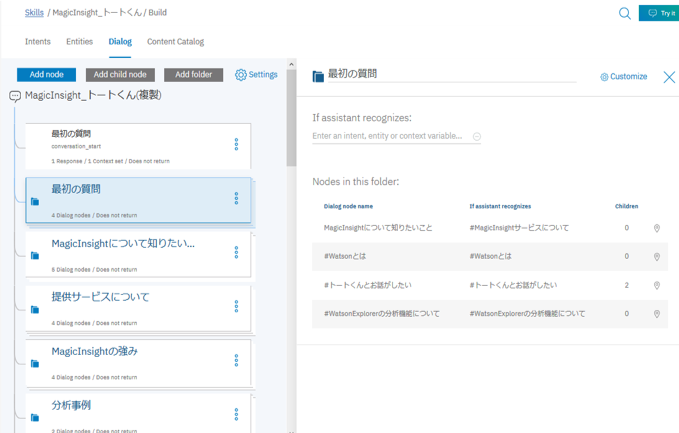Click Children header in nodes table

click(626, 206)
